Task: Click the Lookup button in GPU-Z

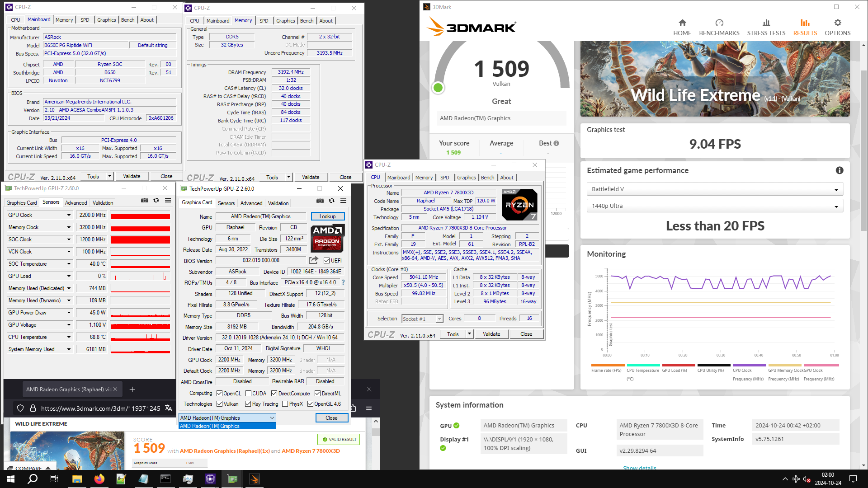Action: pos(328,216)
